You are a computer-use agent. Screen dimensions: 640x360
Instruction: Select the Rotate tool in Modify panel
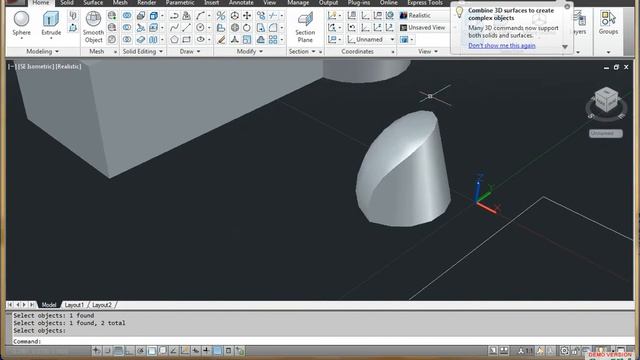tap(247, 27)
